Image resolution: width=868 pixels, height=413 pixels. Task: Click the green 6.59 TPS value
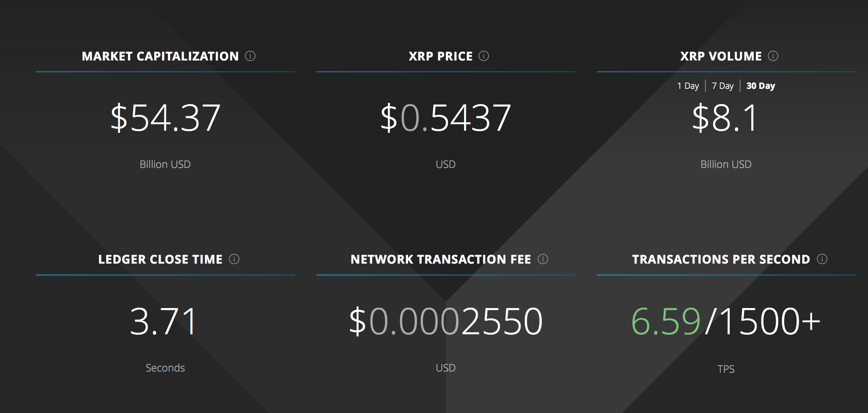coord(666,321)
